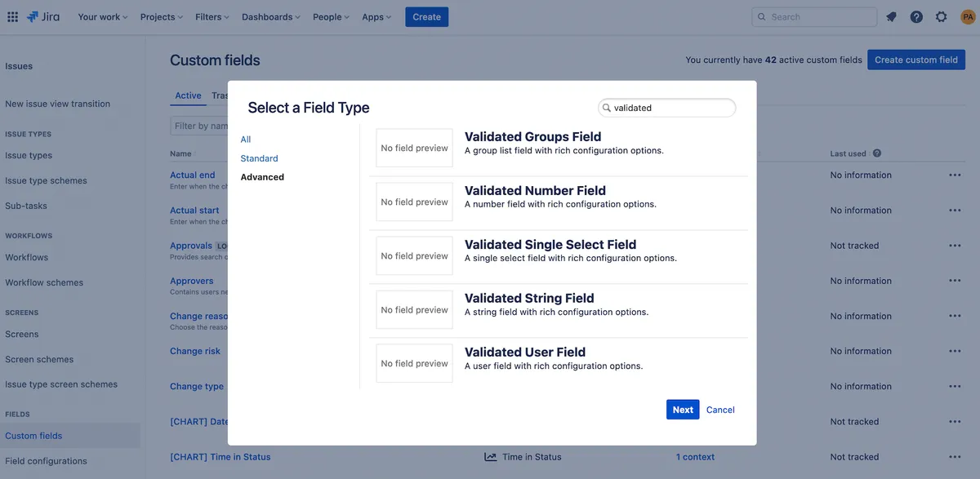The width and height of the screenshot is (980, 479).
Task: Open more actions for Change type row
Action: (955, 387)
